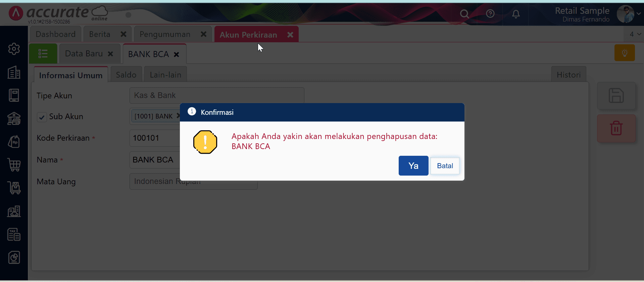Screen dimensions: 644x282
Task: Open the Saldo tab
Action: [x=126, y=75]
